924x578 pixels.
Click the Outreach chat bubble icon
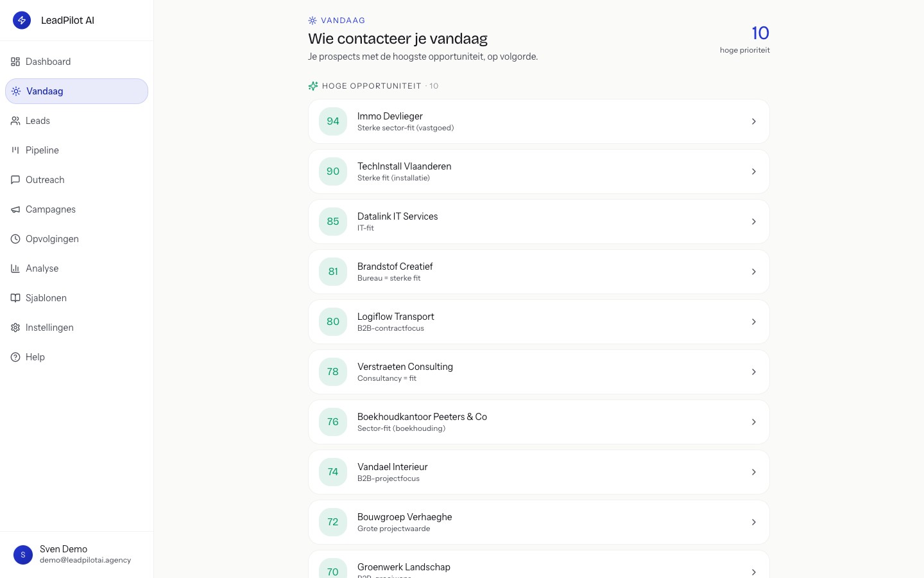[x=15, y=180]
